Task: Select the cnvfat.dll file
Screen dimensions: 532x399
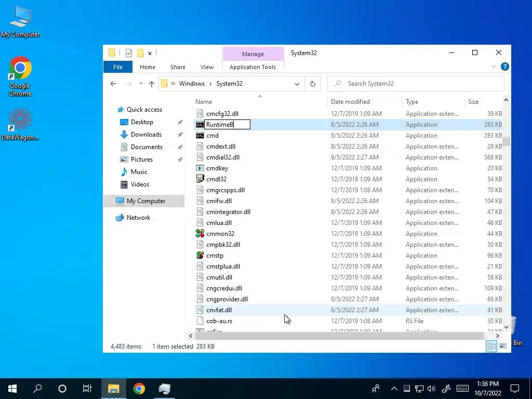Action: tap(219, 310)
